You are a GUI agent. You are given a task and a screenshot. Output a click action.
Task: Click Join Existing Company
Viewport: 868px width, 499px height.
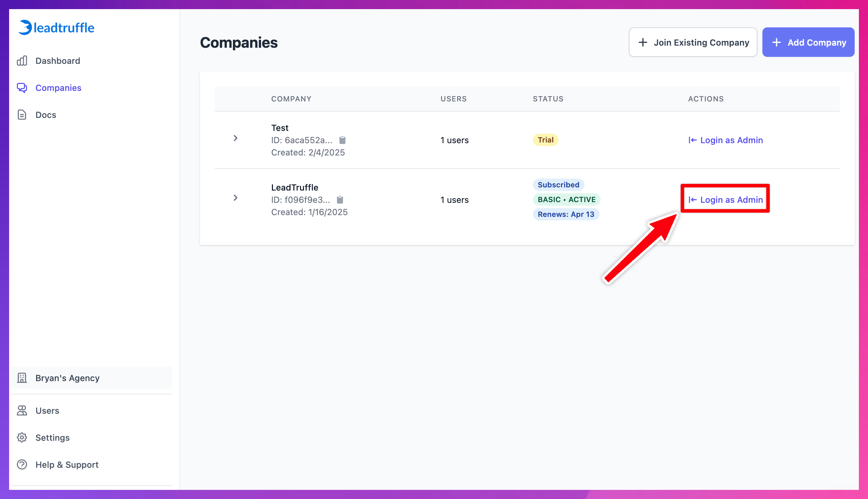point(692,42)
